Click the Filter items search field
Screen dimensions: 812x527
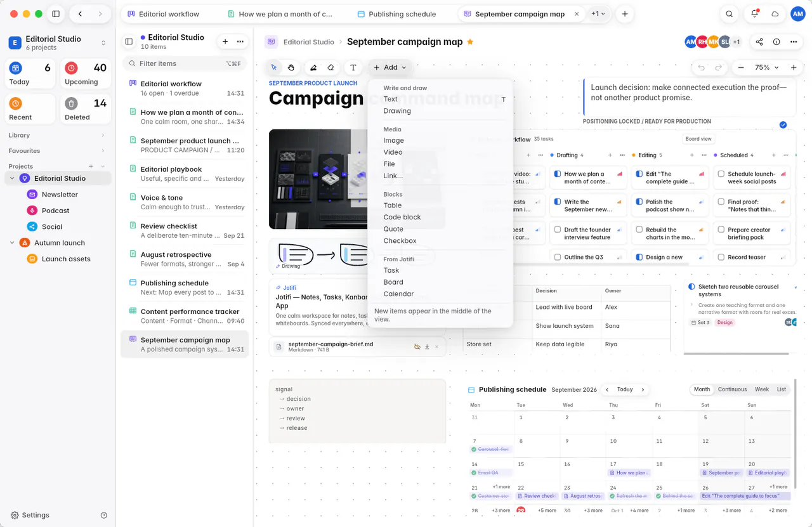[183, 63]
